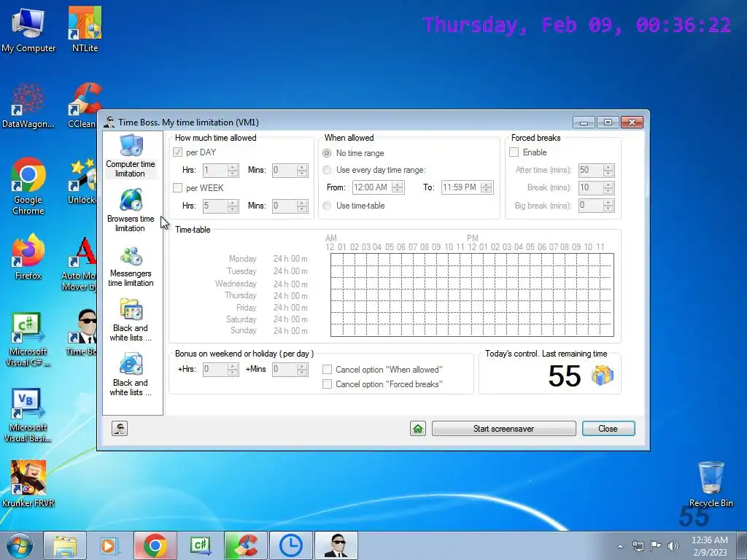Click the Windows Start button
Viewport: 747px width, 560px height.
pos(20,545)
